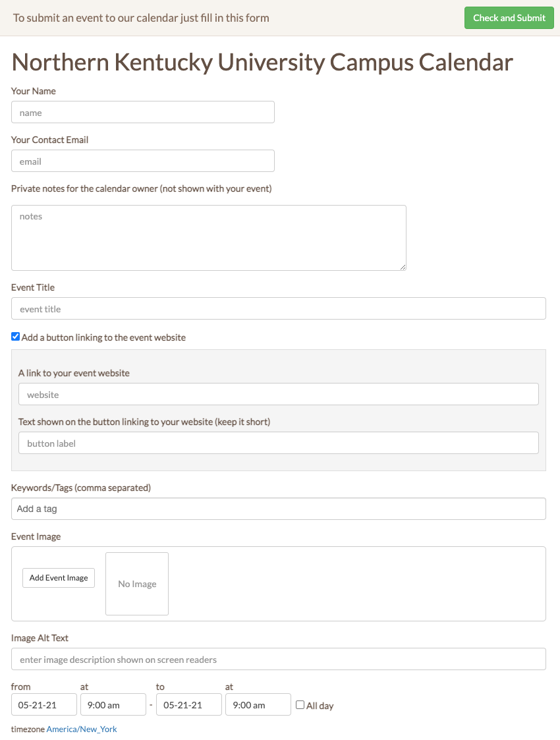Open the from date picker showing 05-21-21
The height and width of the screenshot is (740, 560).
pyautogui.click(x=43, y=704)
